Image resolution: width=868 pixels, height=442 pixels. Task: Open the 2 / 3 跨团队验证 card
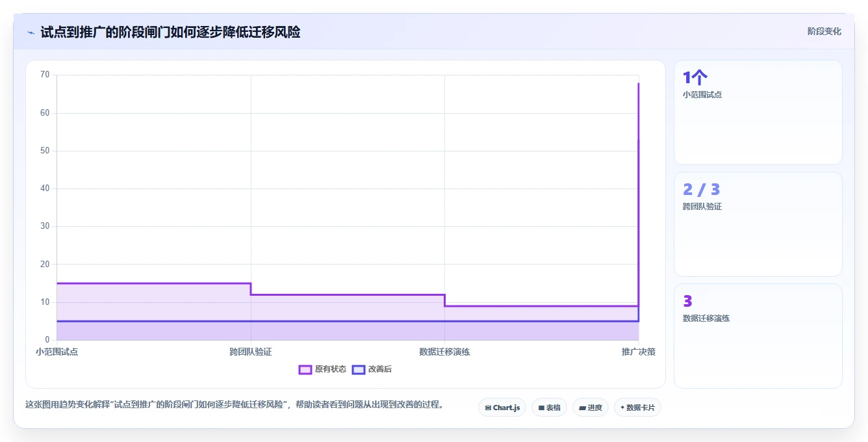(758, 224)
